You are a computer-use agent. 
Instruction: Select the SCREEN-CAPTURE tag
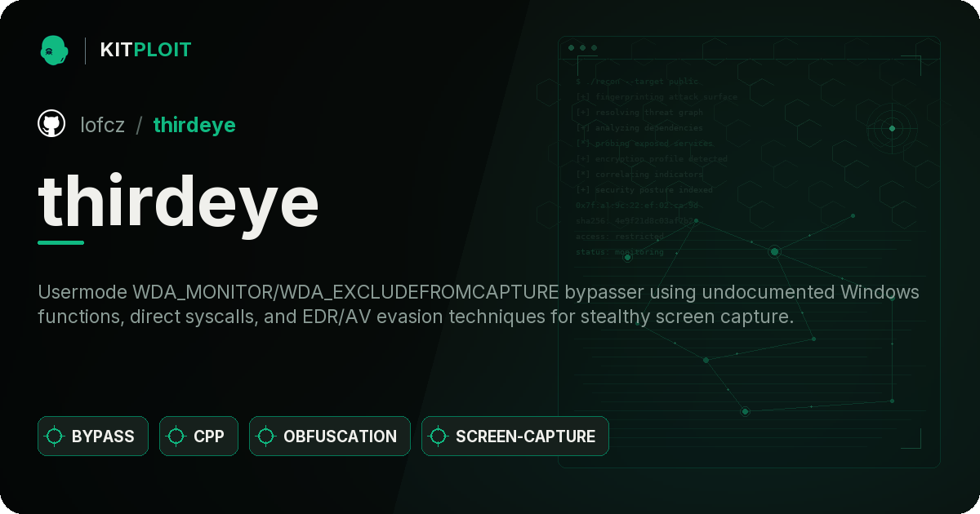tap(515, 436)
